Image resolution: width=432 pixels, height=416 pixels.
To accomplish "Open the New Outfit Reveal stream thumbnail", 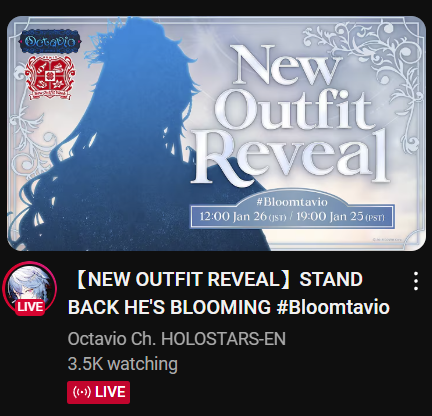I will tap(216, 133).
